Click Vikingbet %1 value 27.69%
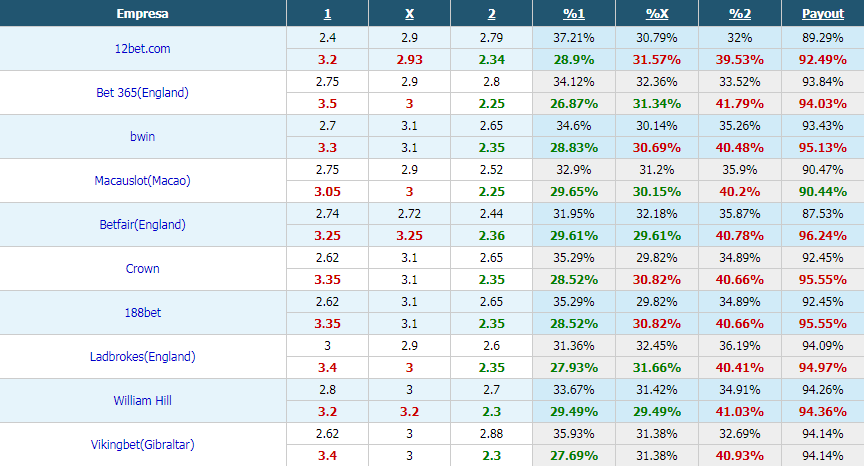Screen dimensions: 864x466 pyautogui.click(x=574, y=456)
